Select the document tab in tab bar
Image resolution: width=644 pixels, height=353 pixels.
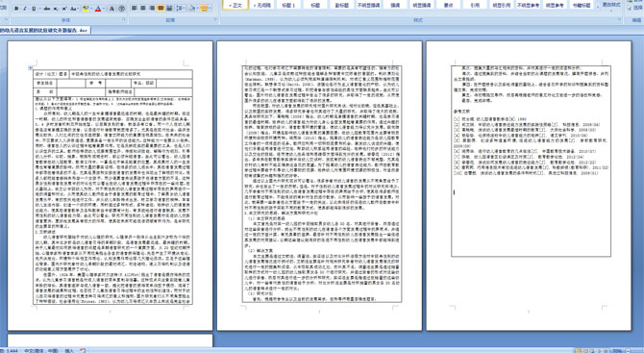(44, 31)
